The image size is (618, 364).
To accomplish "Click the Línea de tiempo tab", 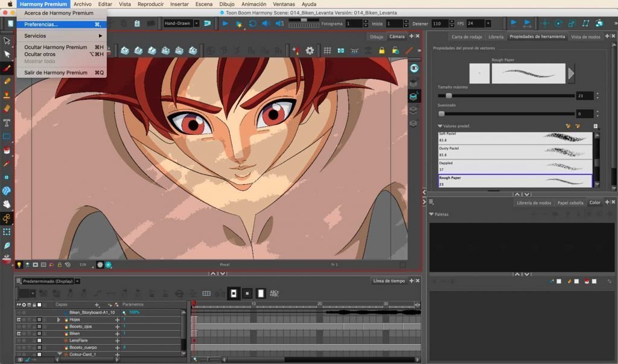I will click(x=389, y=281).
